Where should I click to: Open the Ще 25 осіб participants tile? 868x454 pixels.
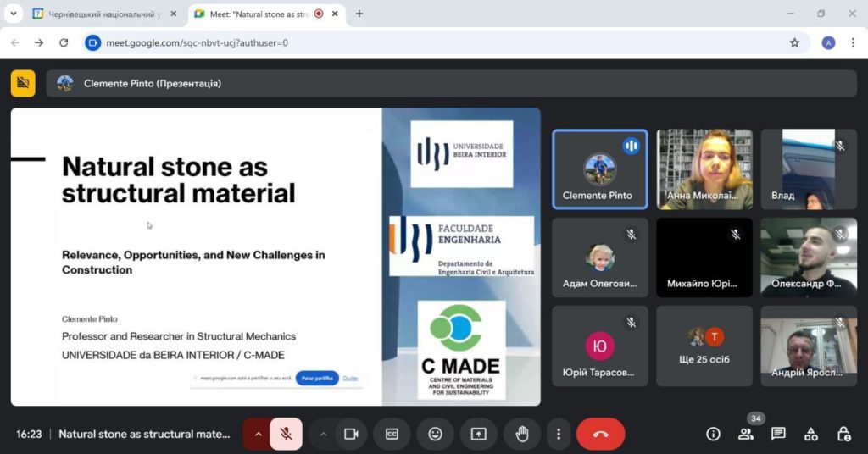pyautogui.click(x=704, y=346)
